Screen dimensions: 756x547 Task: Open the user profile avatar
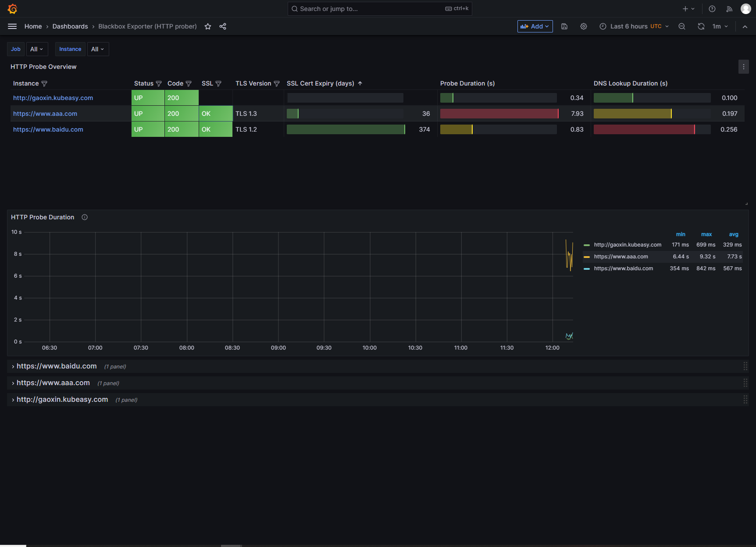coord(746,9)
